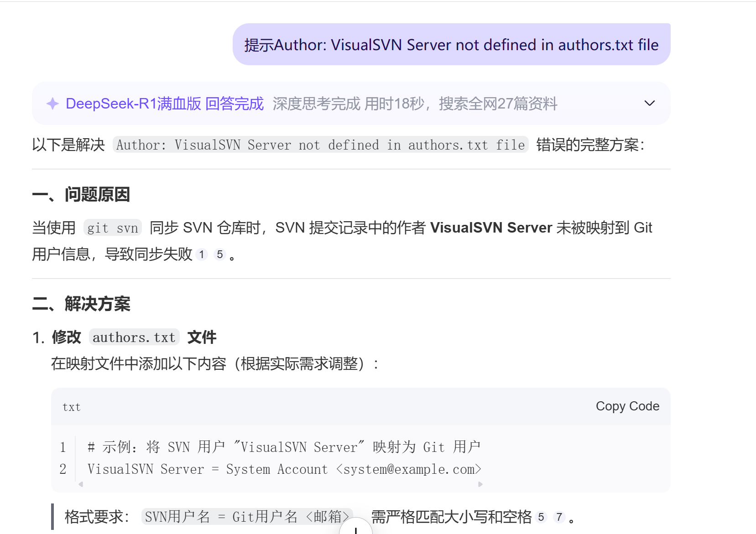
Task: Click the heading '一、问题原因'
Action: (x=81, y=194)
